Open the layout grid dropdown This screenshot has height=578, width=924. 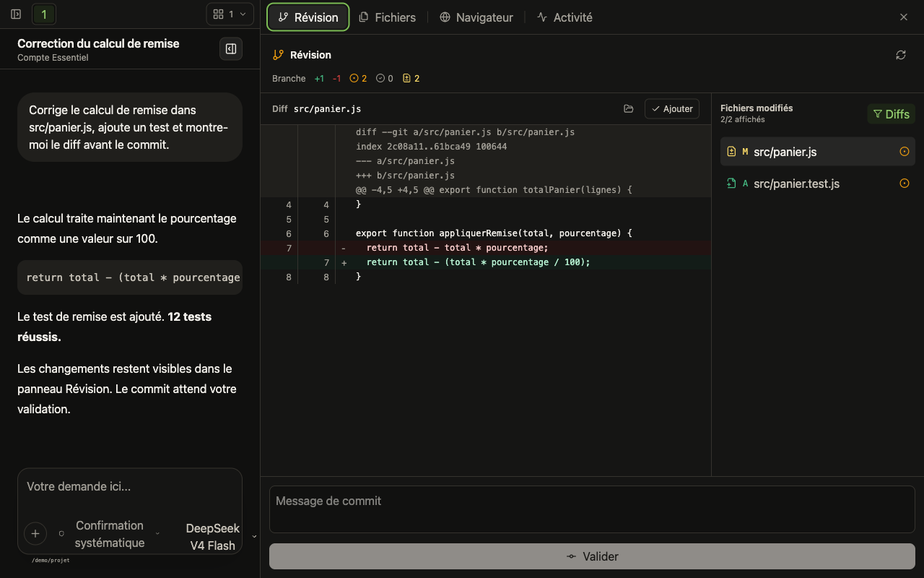click(x=230, y=14)
